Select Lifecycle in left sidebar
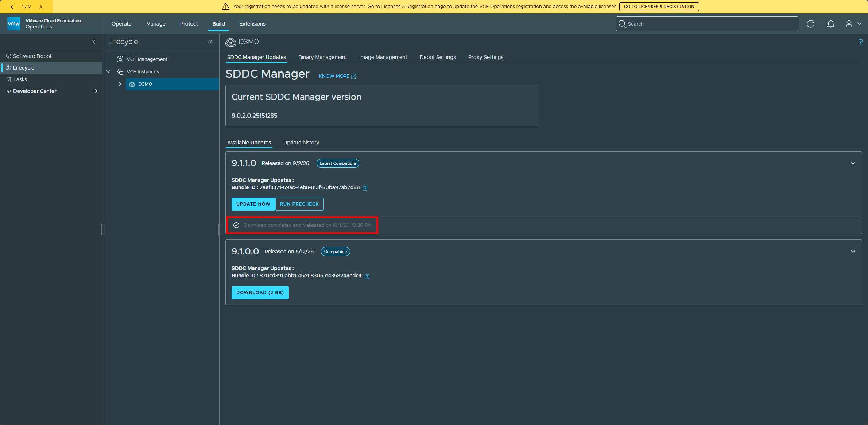Image resolution: width=868 pixels, height=425 pixels. point(51,68)
